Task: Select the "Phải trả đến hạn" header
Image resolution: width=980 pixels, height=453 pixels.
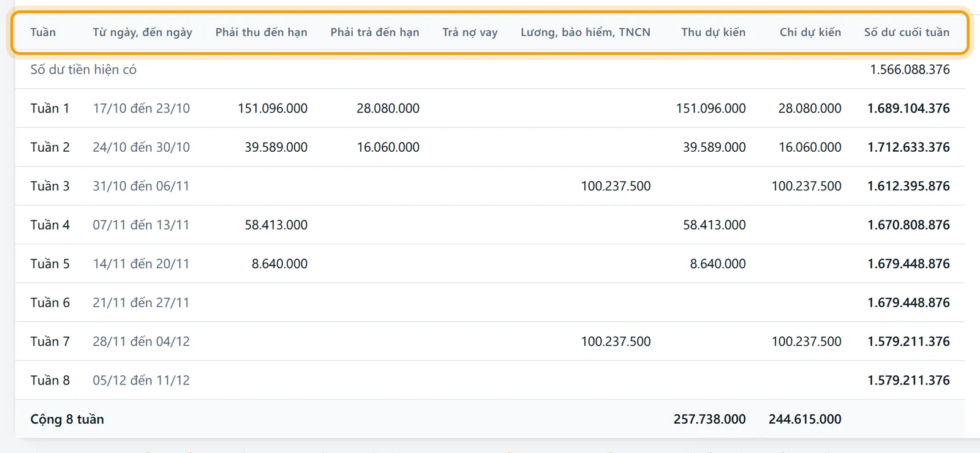Action: pyautogui.click(x=375, y=32)
